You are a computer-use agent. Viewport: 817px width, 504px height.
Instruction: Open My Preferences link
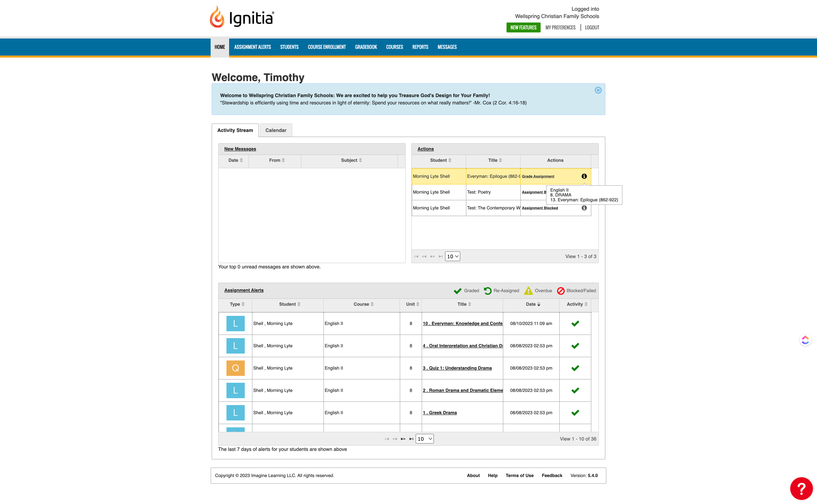point(560,27)
